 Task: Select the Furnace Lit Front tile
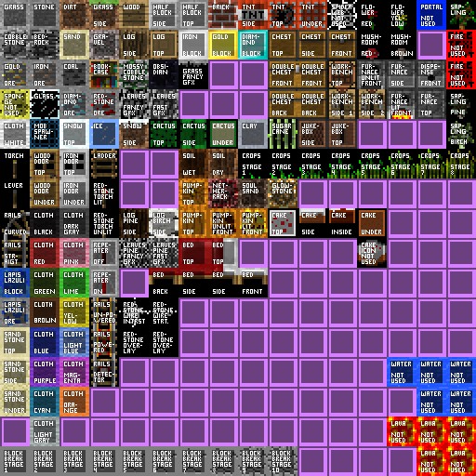pos(402,104)
